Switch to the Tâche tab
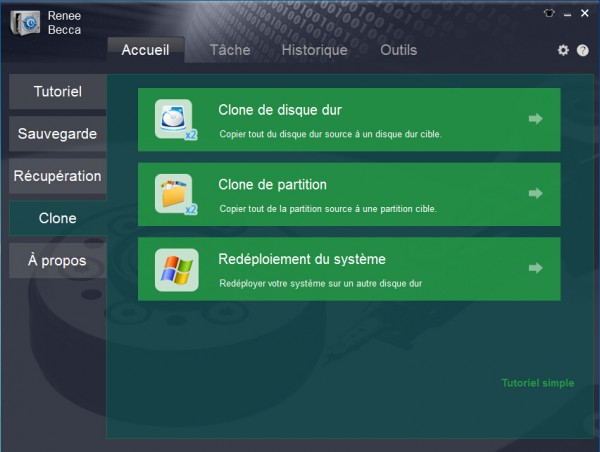600x452 pixels. coord(230,50)
